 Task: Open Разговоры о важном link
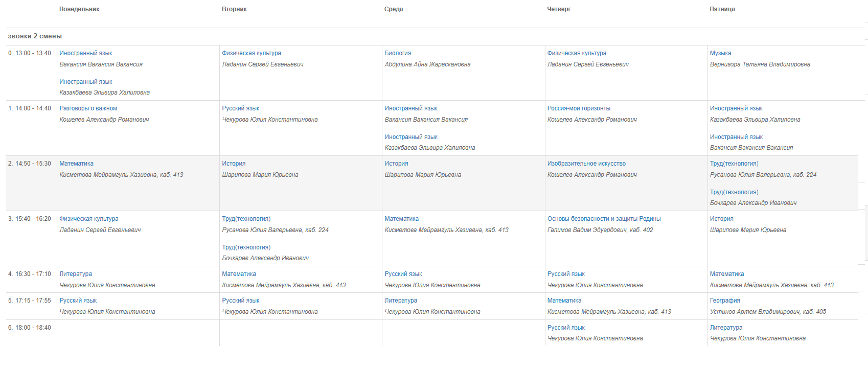[88, 108]
